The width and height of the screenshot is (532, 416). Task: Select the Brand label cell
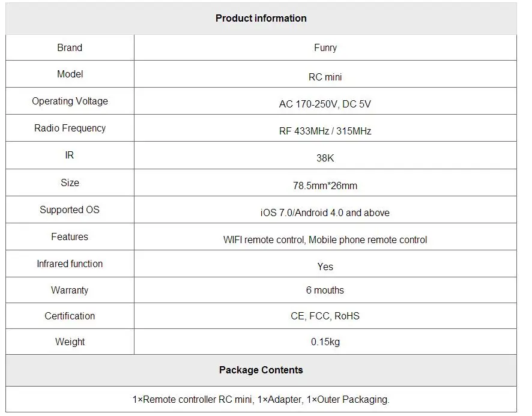[70, 47]
